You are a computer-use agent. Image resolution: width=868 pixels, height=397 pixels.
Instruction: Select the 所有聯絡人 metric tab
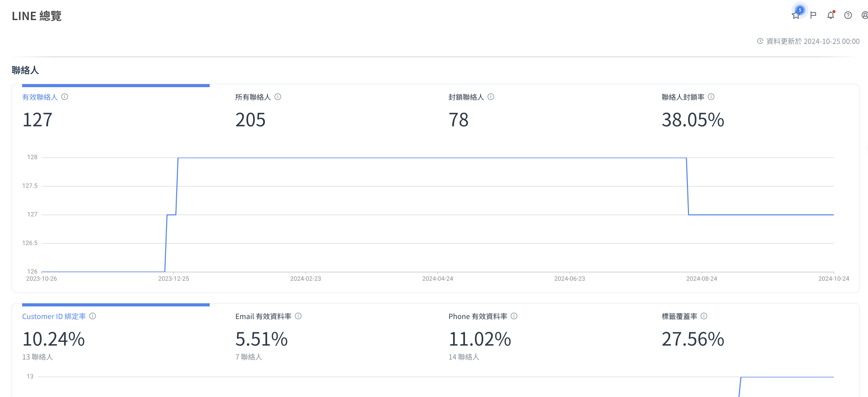(x=253, y=97)
